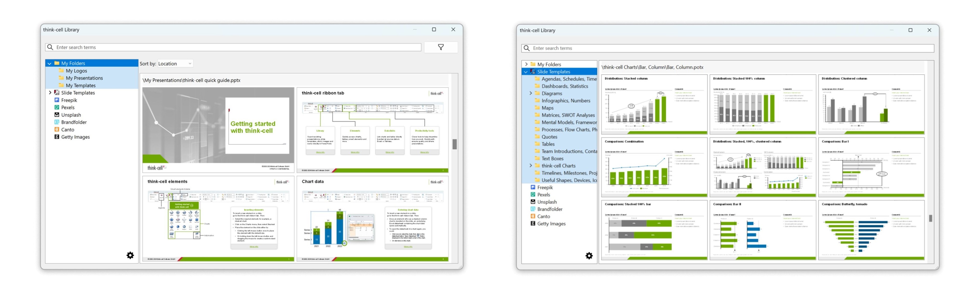Collapse My Folders in left window
The height and width of the screenshot is (294, 980).
coord(50,63)
